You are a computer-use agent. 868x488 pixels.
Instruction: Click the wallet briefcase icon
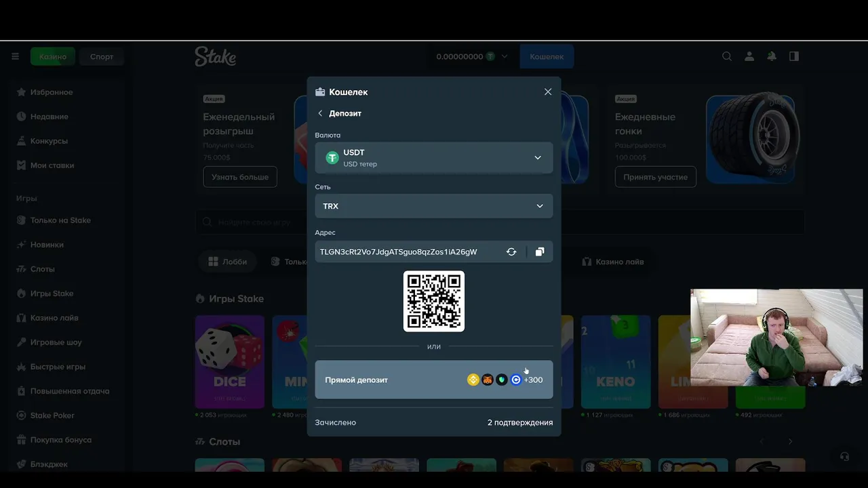(320, 91)
